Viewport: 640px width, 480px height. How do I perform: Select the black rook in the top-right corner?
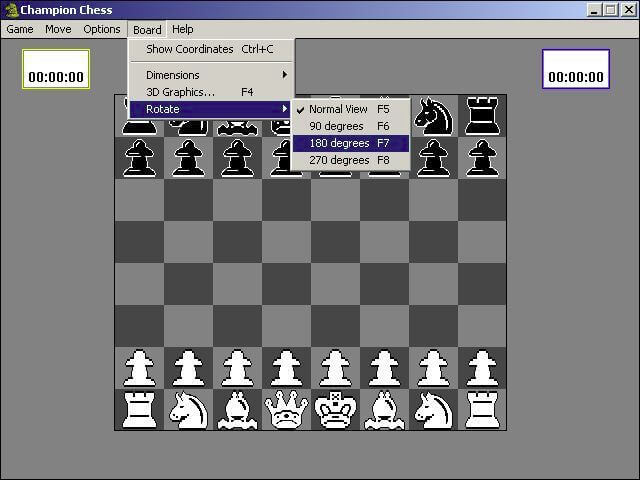coord(482,116)
